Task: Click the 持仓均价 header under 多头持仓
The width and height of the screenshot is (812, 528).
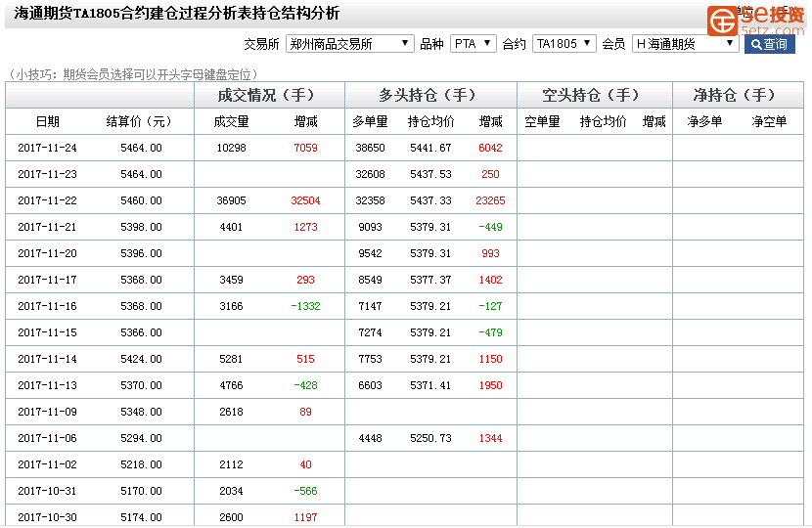Action: coord(430,121)
